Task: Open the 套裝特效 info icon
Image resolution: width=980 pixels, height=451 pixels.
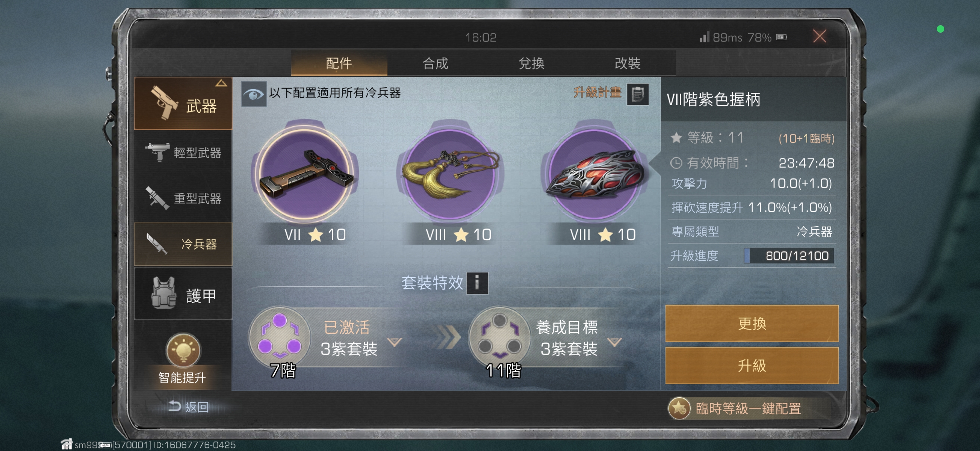Action: click(477, 283)
